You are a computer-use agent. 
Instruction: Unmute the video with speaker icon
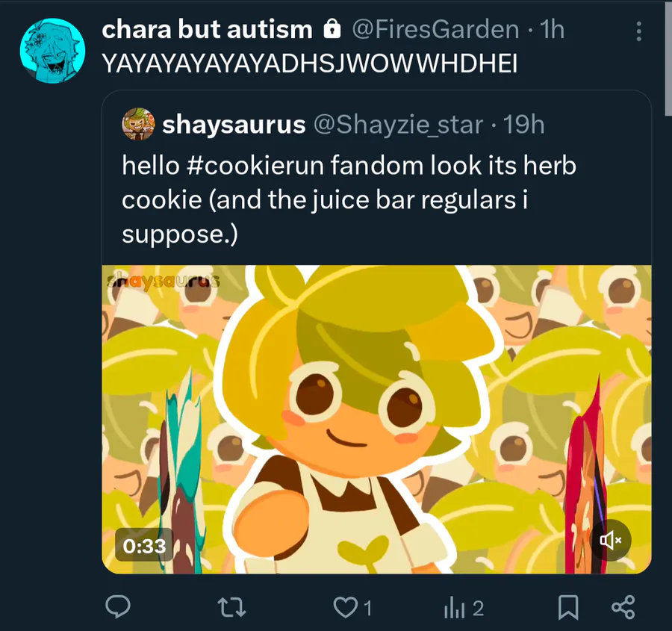(610, 540)
